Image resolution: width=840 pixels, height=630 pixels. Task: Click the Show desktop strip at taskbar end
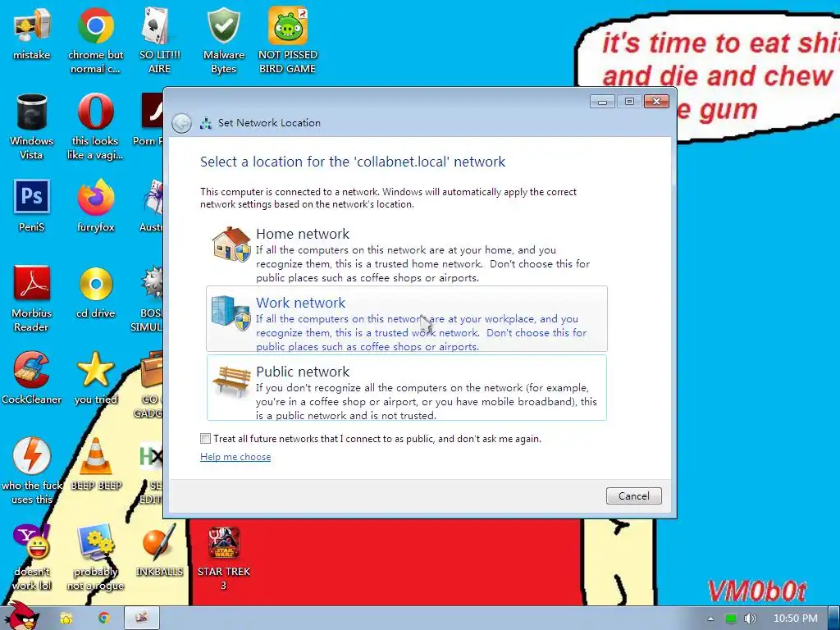point(834,619)
